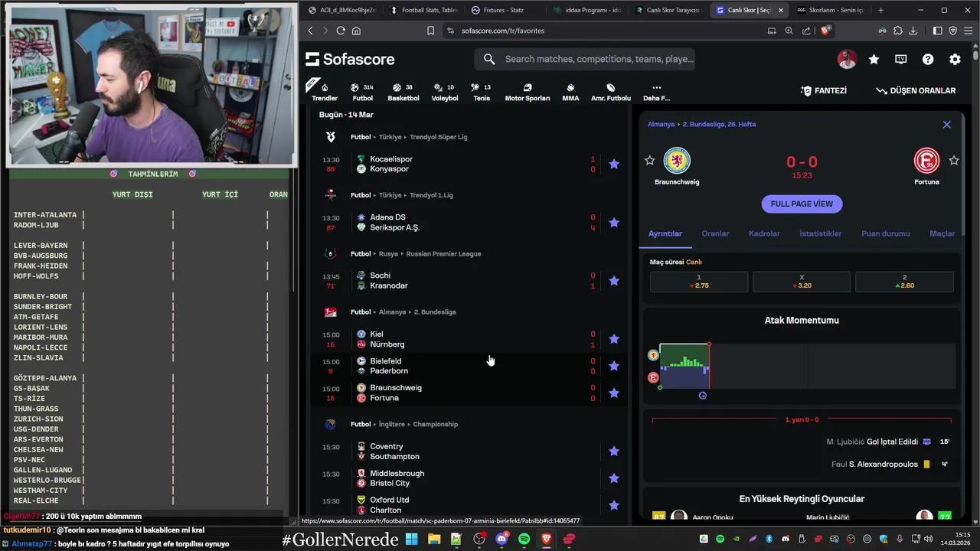980x551 pixels.
Task: Toggle favorite star for Middlesbrough–Bristol City
Action: coord(614,478)
